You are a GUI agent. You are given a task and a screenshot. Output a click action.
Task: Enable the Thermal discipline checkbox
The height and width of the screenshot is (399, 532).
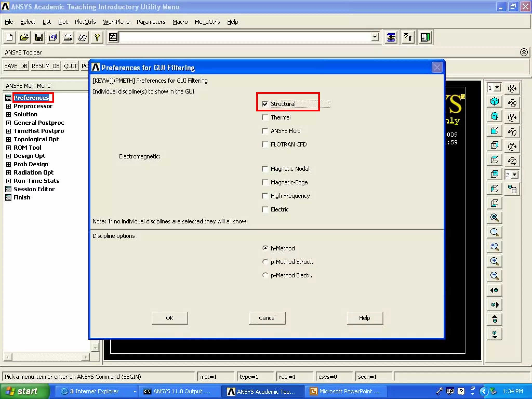(265, 118)
